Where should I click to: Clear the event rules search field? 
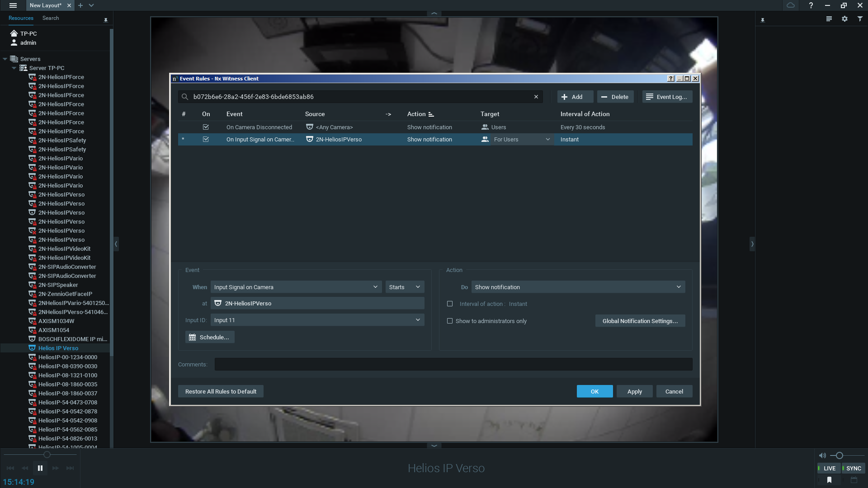(536, 97)
